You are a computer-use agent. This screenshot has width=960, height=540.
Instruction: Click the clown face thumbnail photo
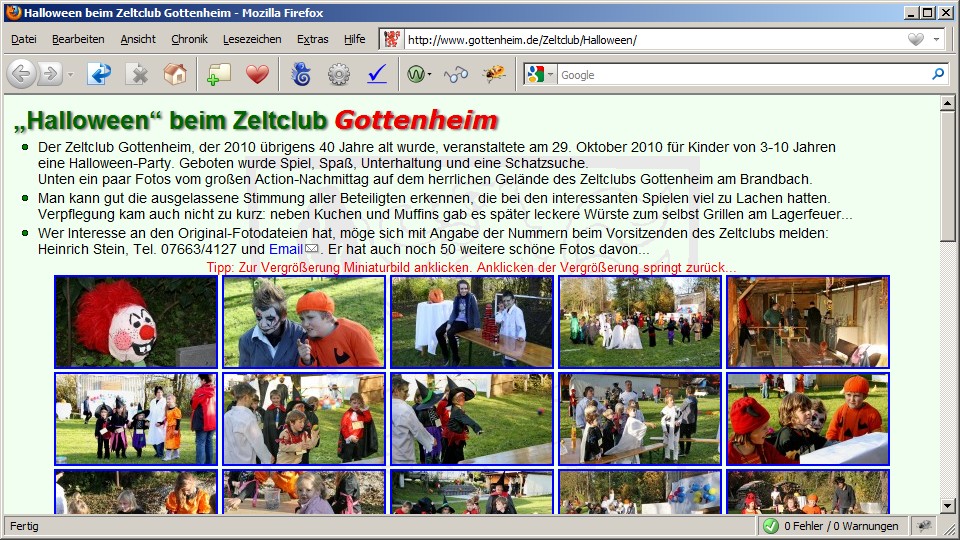(x=136, y=322)
